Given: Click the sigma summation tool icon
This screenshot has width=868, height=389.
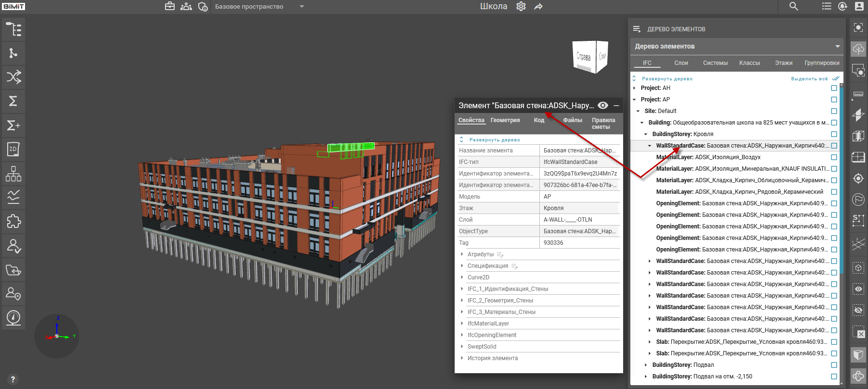Looking at the screenshot, I should click(x=13, y=101).
